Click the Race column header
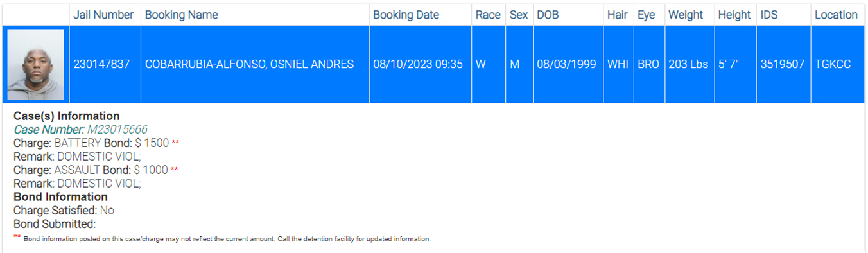This screenshot has height=253, width=868. click(488, 15)
